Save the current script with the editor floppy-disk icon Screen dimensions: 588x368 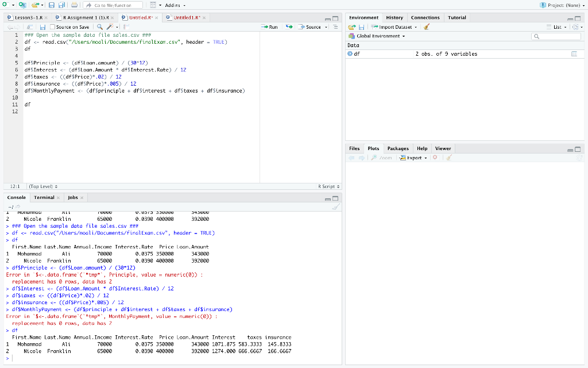pos(42,27)
